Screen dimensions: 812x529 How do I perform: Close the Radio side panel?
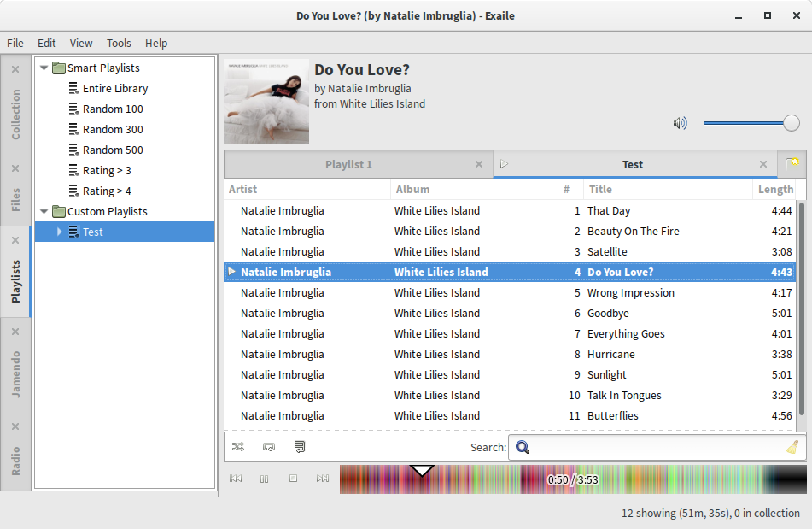[x=15, y=426]
